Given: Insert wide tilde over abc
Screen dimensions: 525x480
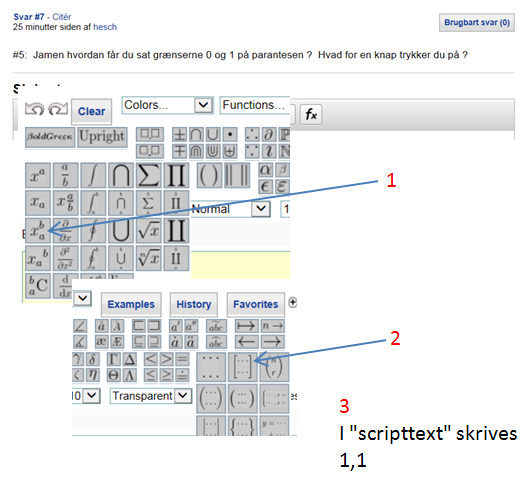Looking at the screenshot, I should click(216, 326).
